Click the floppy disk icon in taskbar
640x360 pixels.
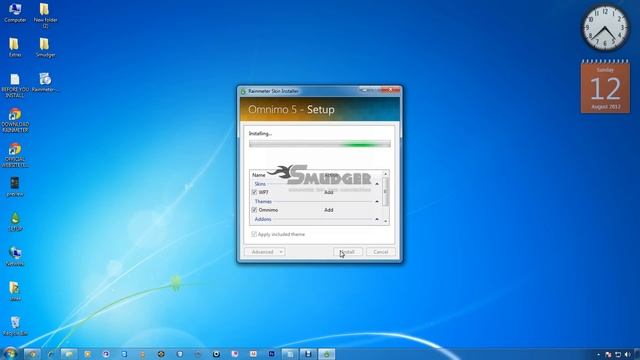308,354
